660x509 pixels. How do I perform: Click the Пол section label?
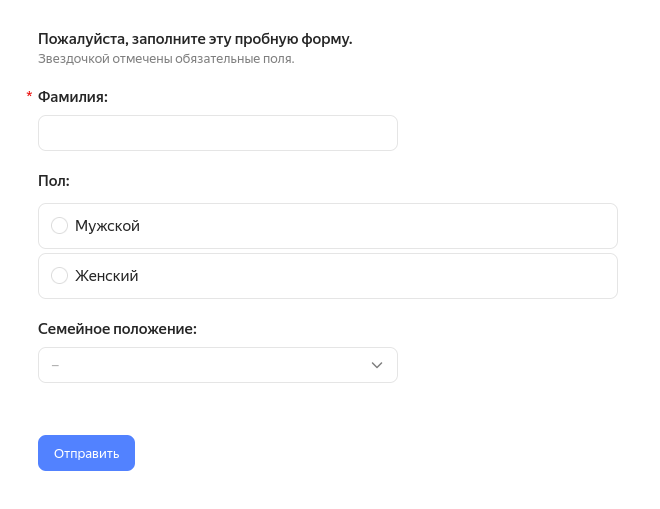point(53,181)
